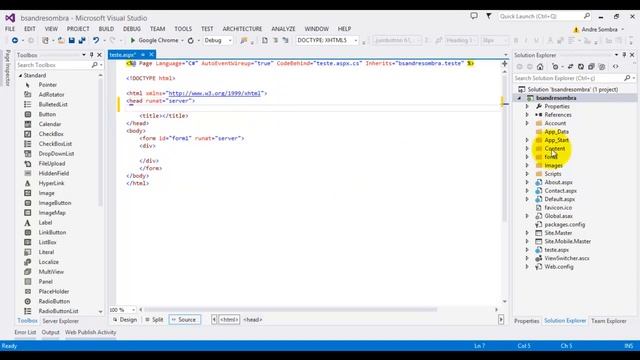Click Show All Files in Solution Explorer
Image resolution: width=640 pixels, height=360 pixels.
click(x=602, y=67)
